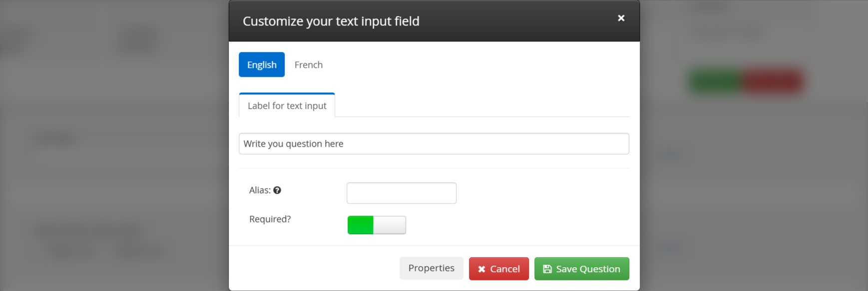868x291 pixels.
Task: Close the dialog with the X icon
Action: (621, 18)
